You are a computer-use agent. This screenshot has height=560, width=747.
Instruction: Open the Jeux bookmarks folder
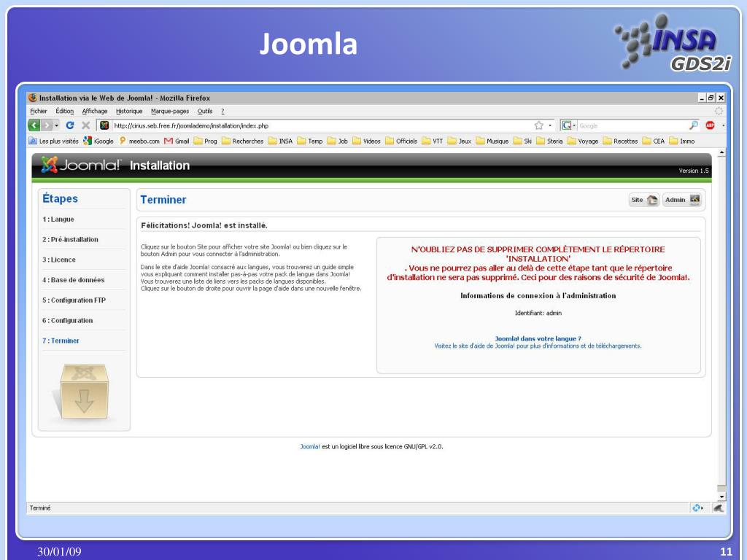(x=460, y=141)
